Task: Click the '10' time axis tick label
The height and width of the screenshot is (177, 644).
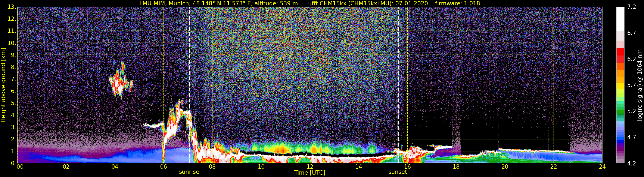Action: point(261,167)
